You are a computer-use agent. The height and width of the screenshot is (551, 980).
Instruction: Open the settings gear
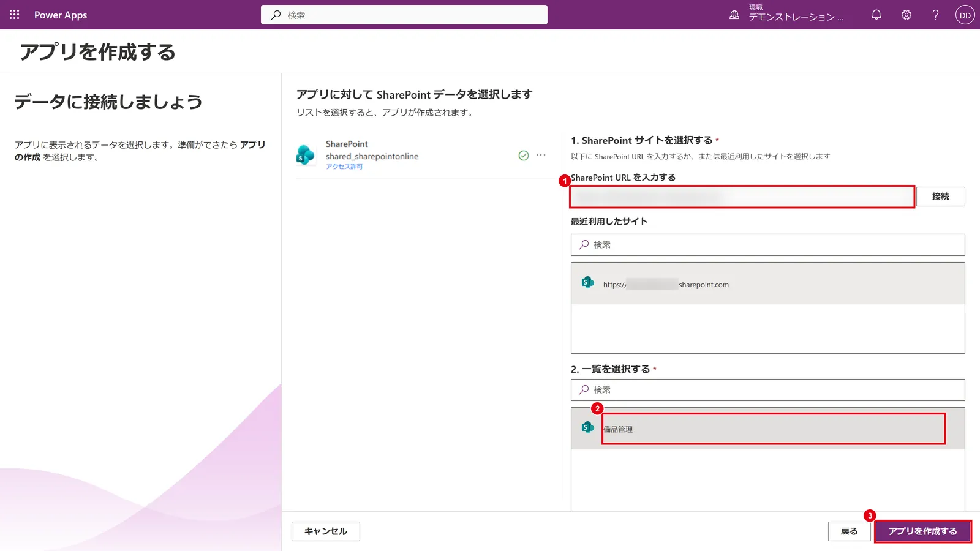(x=907, y=15)
